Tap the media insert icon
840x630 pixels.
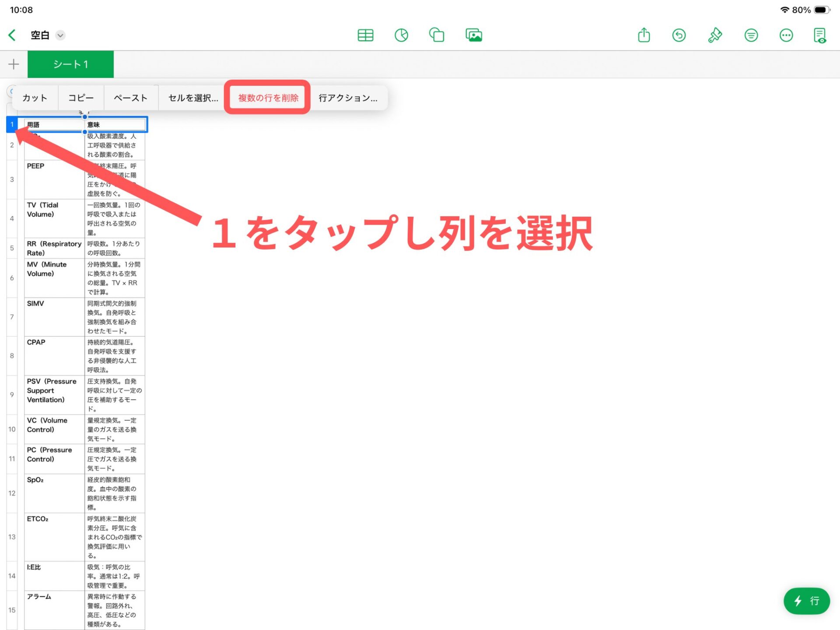(474, 35)
